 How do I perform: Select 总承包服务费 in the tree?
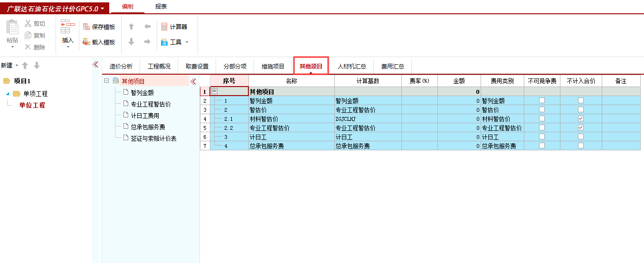[148, 127]
